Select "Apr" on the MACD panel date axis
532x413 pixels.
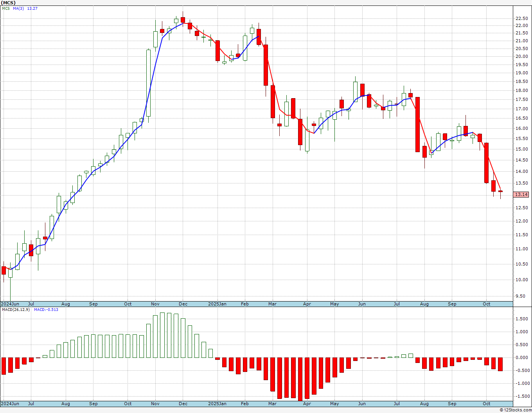pyautogui.click(x=307, y=404)
